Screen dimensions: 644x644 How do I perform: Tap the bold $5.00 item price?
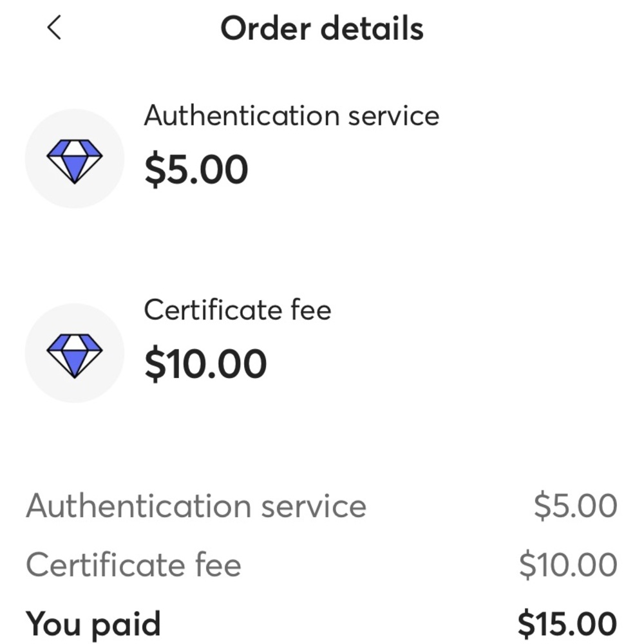tap(196, 169)
